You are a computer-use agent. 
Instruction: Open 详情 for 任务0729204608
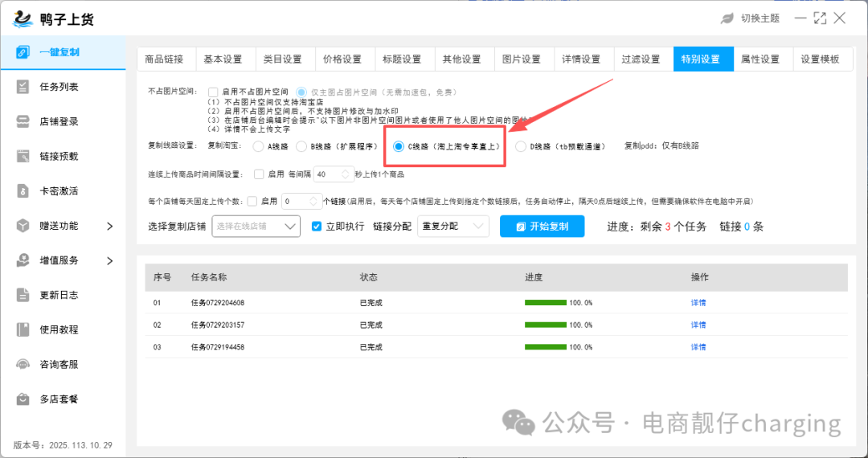698,303
